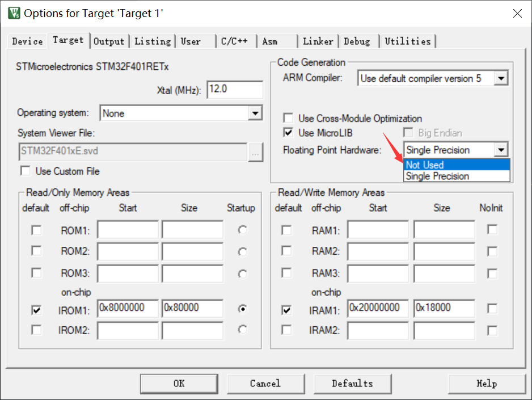Confirm settings with the OK button

click(x=179, y=383)
